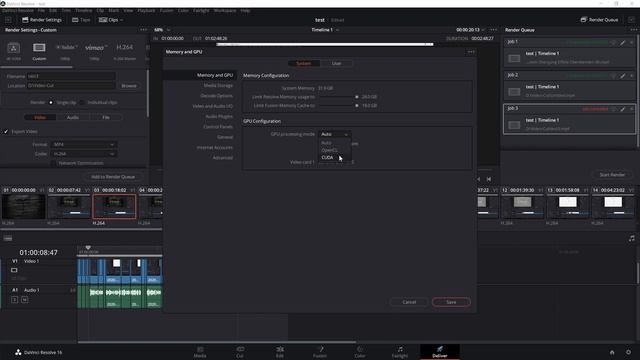This screenshot has height=360, width=640.
Task: Select Media Storage in preferences sidebar
Action: point(218,86)
